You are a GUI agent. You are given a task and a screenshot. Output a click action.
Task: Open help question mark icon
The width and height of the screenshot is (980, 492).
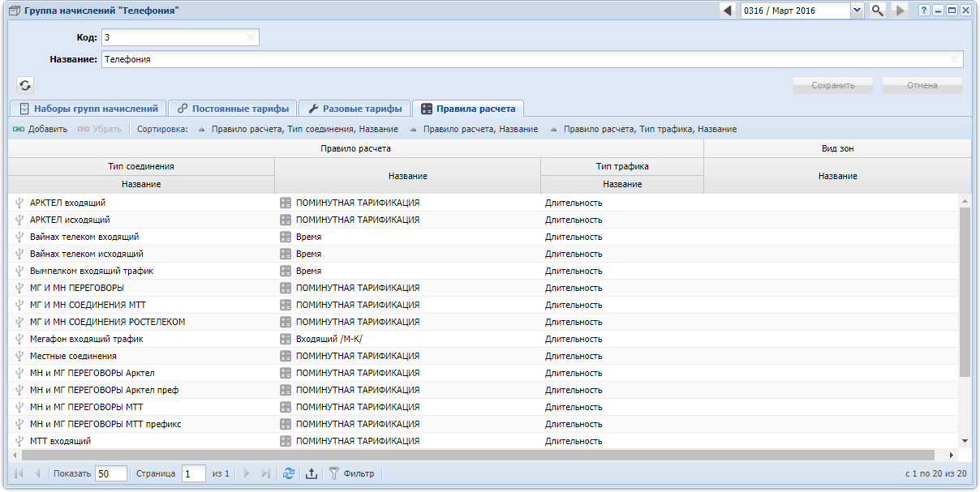pos(924,11)
